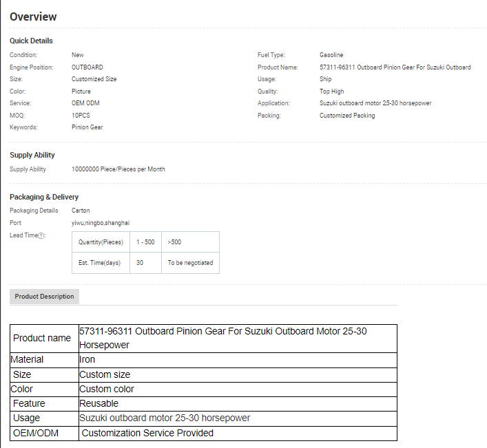
Task: Click the Lead Time help question icon
Action: [x=41, y=235]
